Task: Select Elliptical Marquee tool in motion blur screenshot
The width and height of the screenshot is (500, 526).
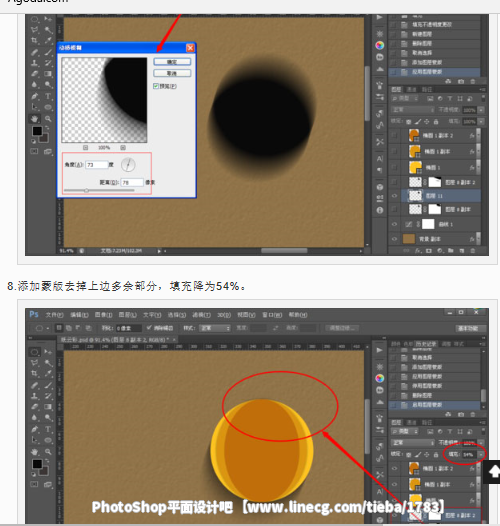Action: coord(34,19)
